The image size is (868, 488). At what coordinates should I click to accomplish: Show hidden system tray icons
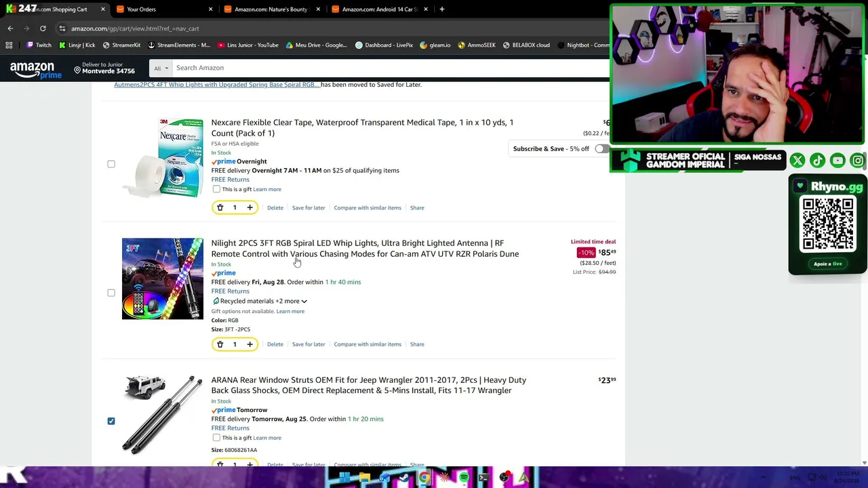click(763, 478)
